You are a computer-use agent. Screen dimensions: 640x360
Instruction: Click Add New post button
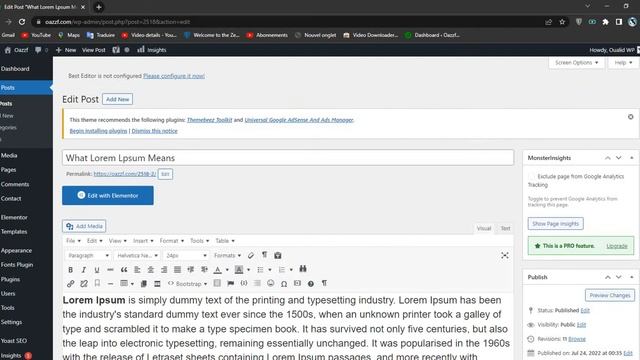coord(118,99)
